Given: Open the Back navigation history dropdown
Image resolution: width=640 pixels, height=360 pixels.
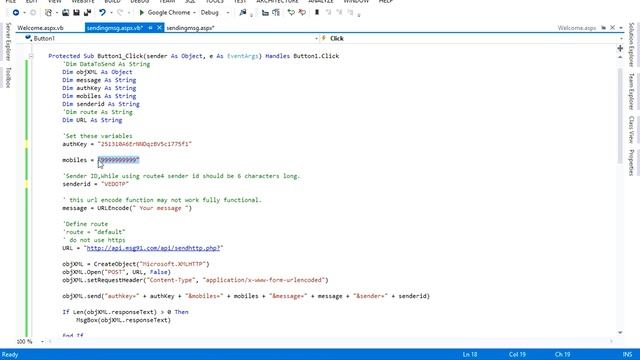Looking at the screenshot, I should (x=24, y=13).
